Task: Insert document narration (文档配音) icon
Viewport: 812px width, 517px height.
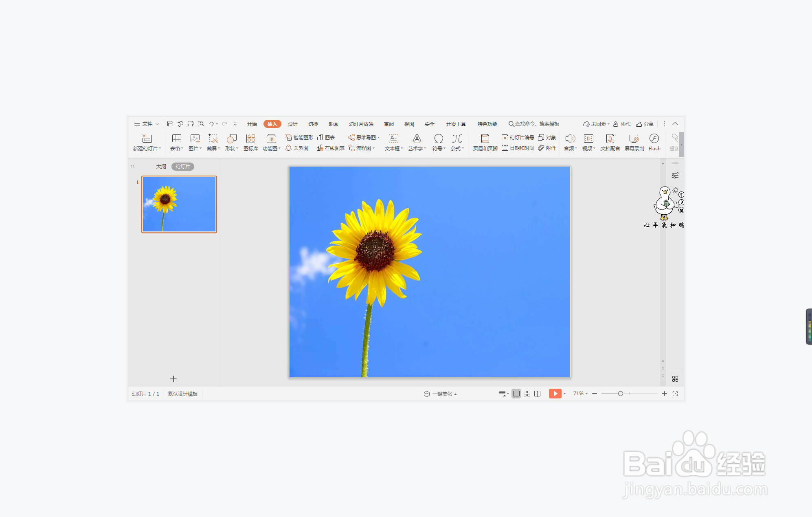Action: click(x=610, y=139)
